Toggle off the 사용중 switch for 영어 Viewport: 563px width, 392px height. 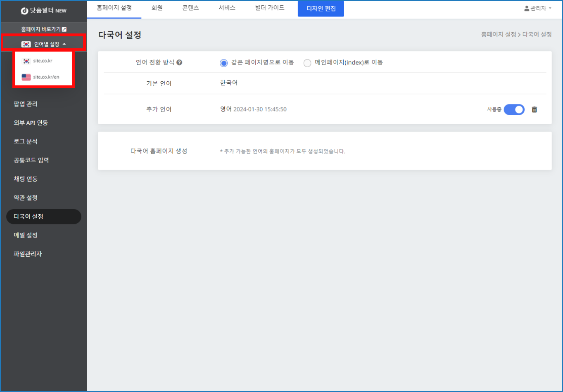coord(514,109)
